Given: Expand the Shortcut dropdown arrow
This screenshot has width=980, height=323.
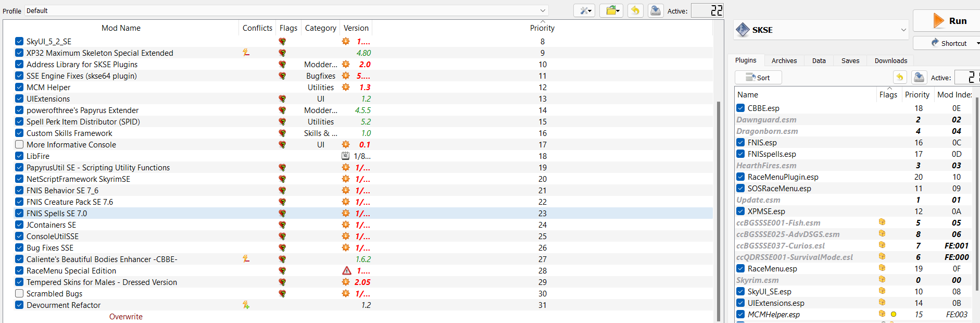Looking at the screenshot, I should click(x=977, y=43).
